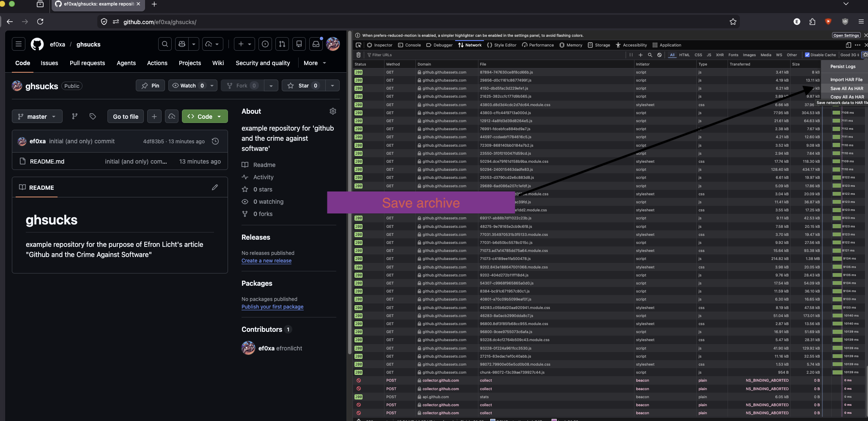
Task: Open the More navigation dropdown
Action: click(315, 63)
